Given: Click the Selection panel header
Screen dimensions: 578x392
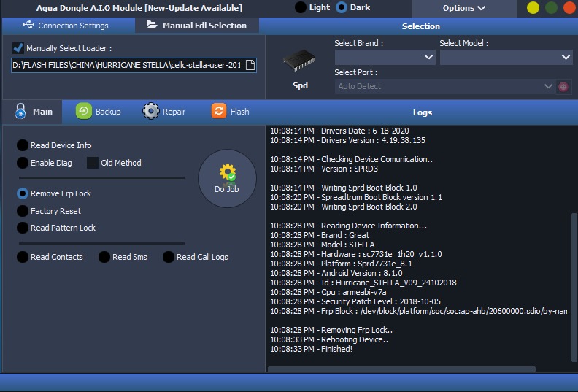Looking at the screenshot, I should coord(420,26).
